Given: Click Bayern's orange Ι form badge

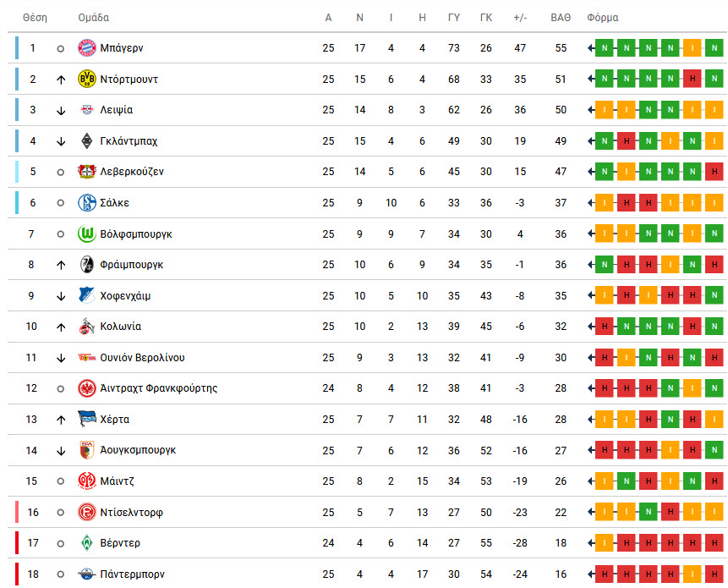Looking at the screenshot, I should coord(692,48).
